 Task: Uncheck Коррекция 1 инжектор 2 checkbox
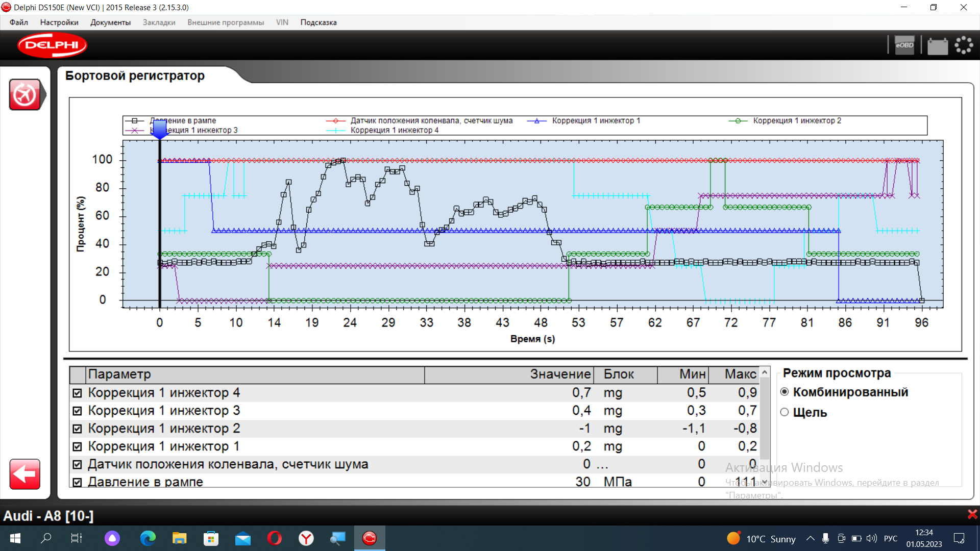pos(77,429)
